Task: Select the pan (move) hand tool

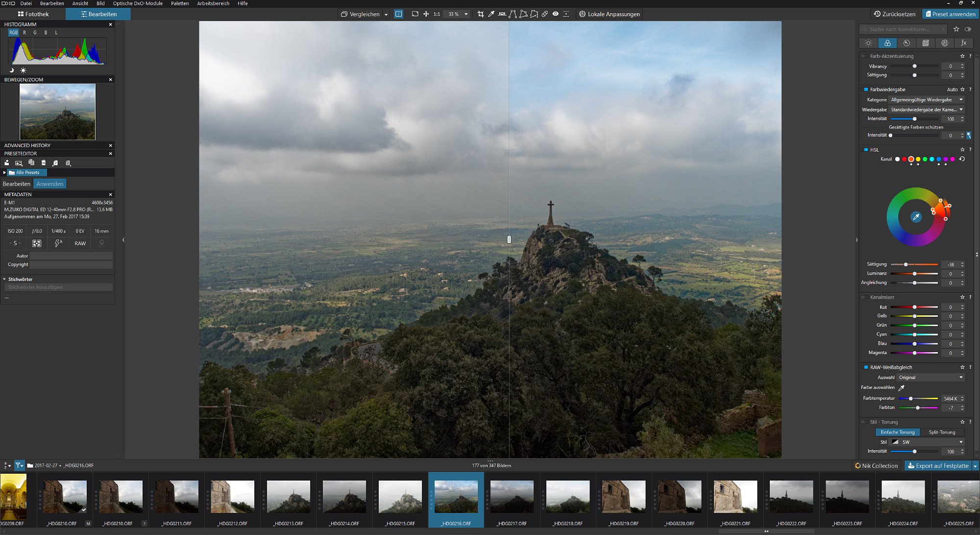Action: pos(426,14)
